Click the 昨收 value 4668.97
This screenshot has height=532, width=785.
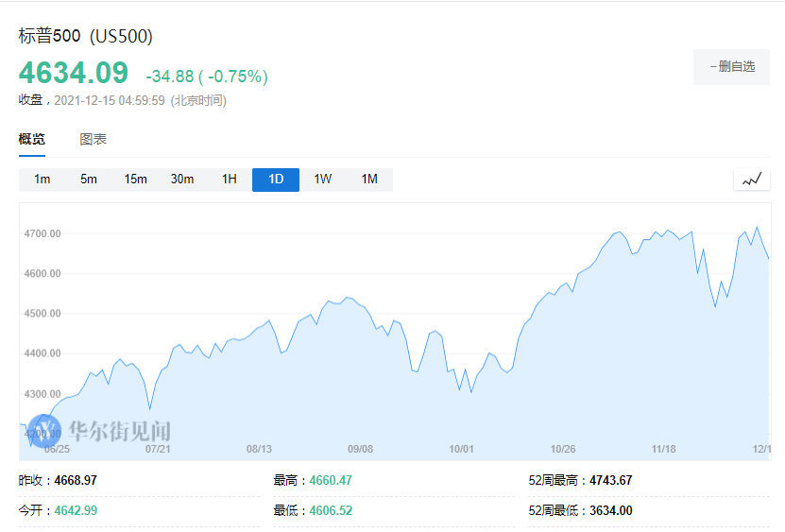[x=76, y=480]
